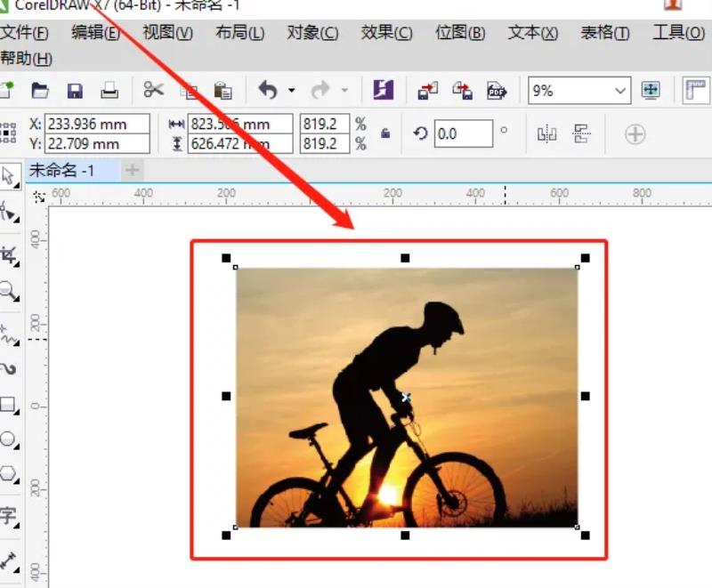Select the Freehand curve tool
Viewport: 712px width, 588px height.
click(x=10, y=334)
